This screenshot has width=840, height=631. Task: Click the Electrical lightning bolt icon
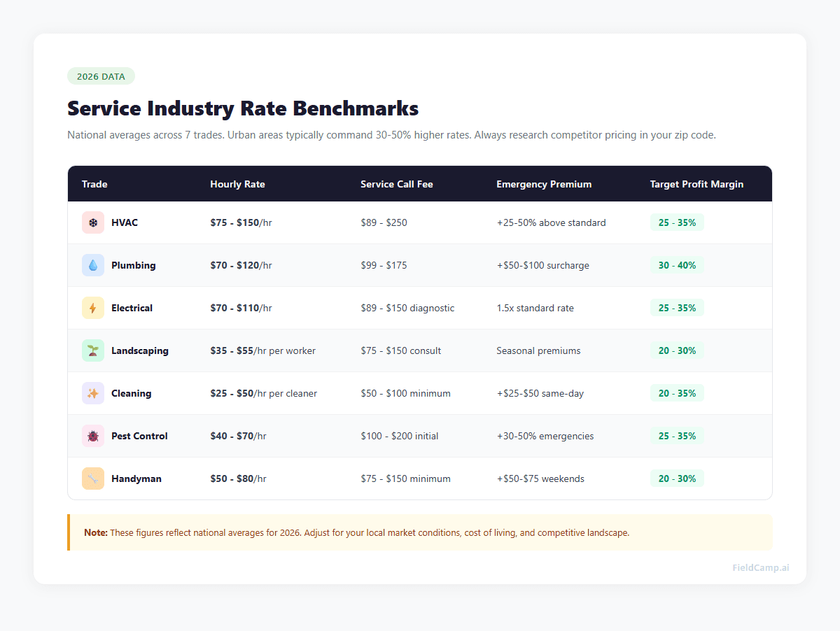[92, 308]
